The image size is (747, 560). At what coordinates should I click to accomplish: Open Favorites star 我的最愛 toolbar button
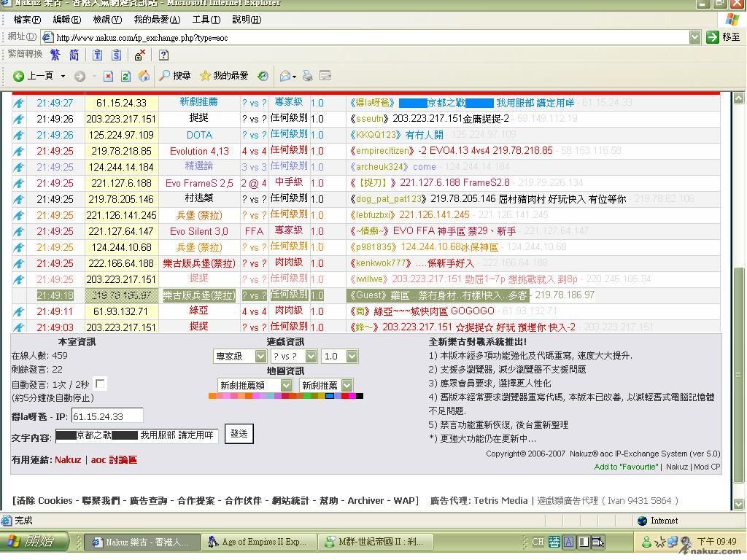coord(224,76)
